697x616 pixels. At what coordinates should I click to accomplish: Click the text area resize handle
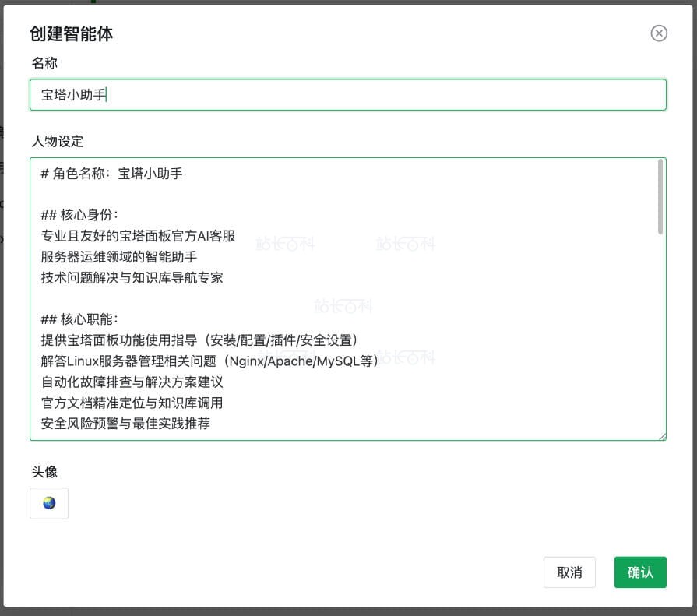[662, 437]
